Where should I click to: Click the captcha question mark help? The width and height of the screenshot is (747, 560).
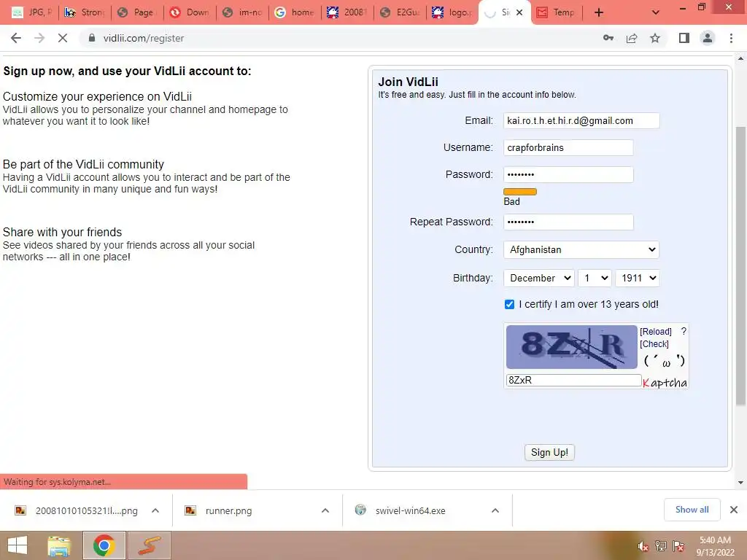[x=684, y=331]
